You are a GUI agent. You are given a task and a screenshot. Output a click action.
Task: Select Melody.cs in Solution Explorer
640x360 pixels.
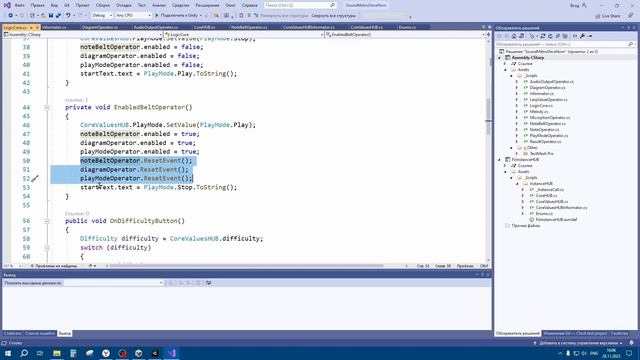point(538,111)
